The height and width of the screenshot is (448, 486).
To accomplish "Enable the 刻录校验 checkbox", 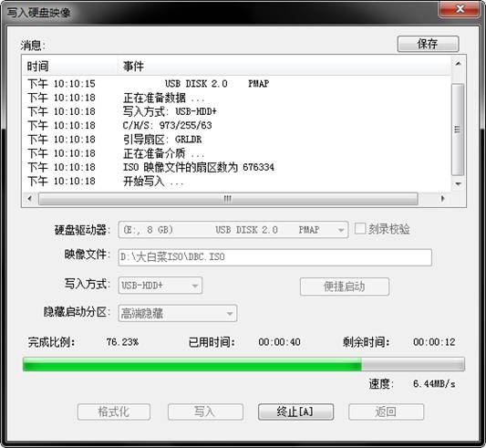I will pyautogui.click(x=360, y=229).
